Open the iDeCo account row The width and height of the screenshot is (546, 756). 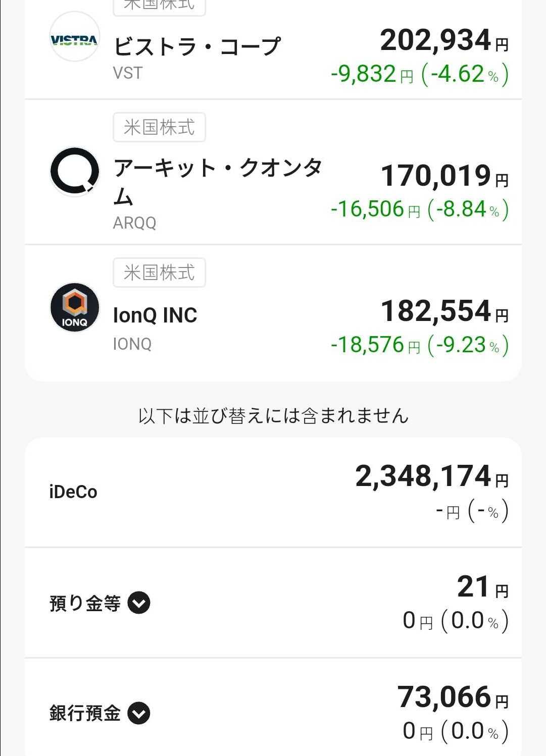[273, 492]
